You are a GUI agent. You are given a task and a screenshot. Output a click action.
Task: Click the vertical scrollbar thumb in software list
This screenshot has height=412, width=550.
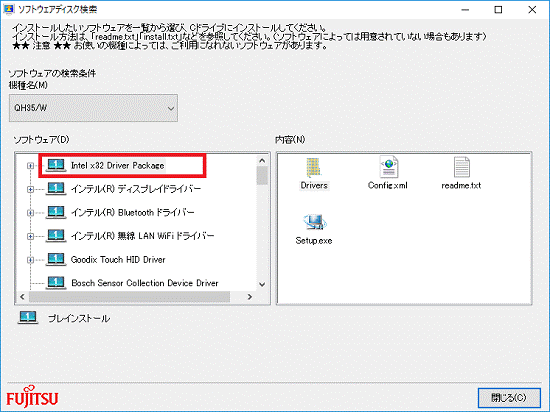(x=262, y=176)
